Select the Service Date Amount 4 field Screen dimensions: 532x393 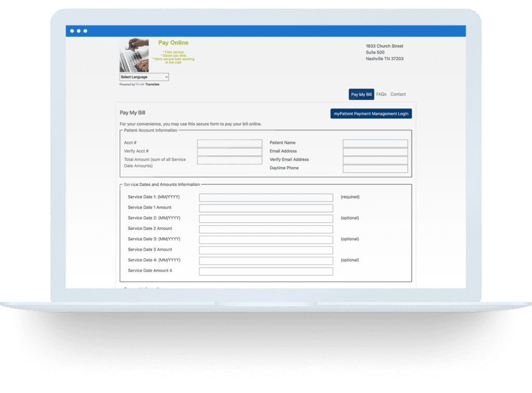pos(266,271)
